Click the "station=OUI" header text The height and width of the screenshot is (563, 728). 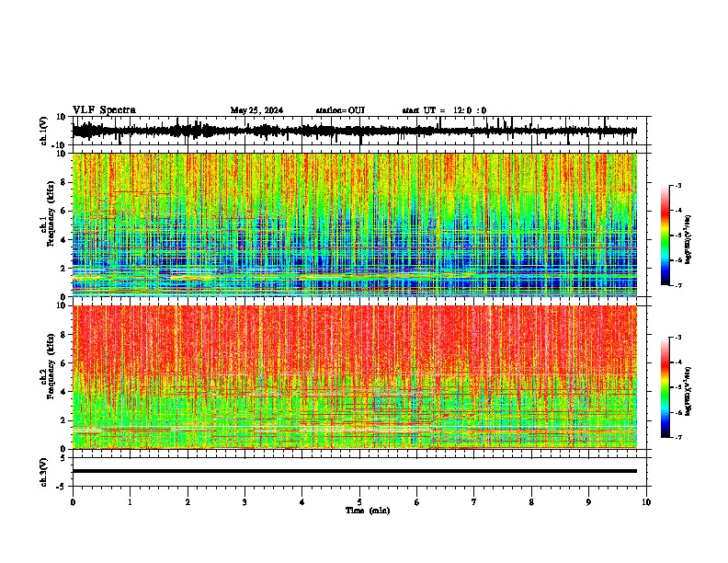(x=340, y=110)
